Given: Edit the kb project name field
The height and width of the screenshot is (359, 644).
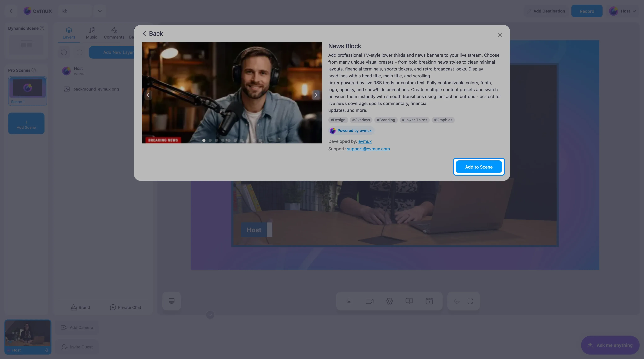Looking at the screenshot, I should 75,11.
